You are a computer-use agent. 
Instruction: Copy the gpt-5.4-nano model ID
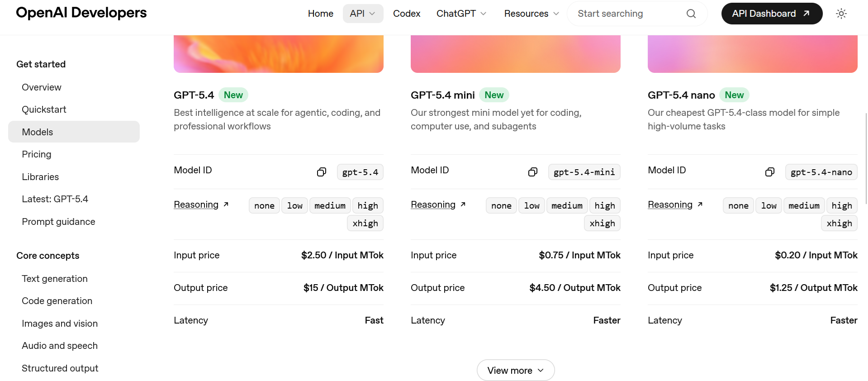click(x=770, y=172)
